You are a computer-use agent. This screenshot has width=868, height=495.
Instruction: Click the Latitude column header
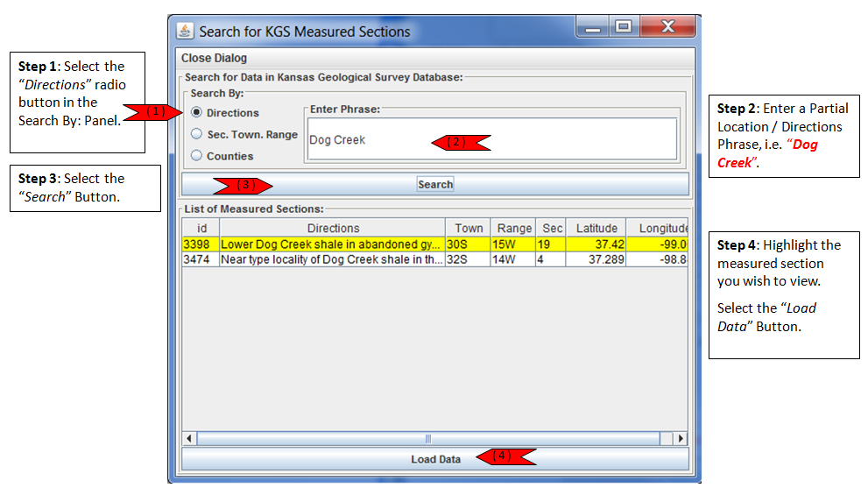tap(596, 228)
